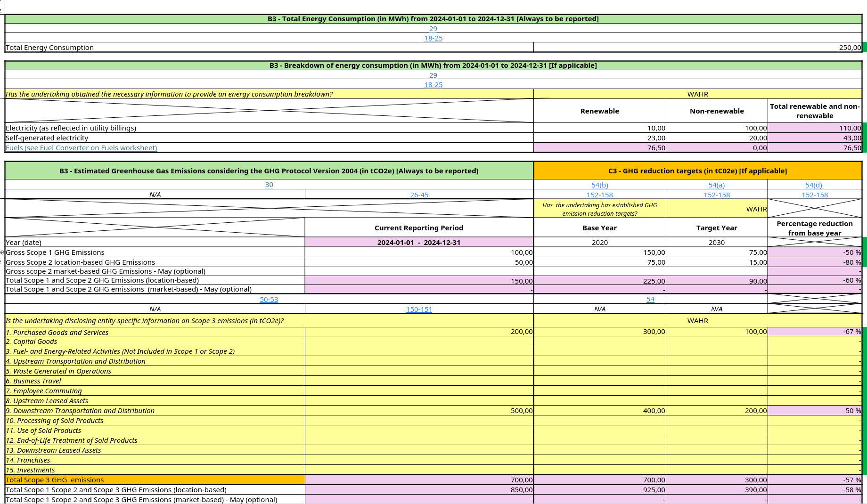Click the orange 'Total Scope 3 GHG emissions' cell
This screenshot has width=867, height=504.
pyautogui.click(x=155, y=480)
